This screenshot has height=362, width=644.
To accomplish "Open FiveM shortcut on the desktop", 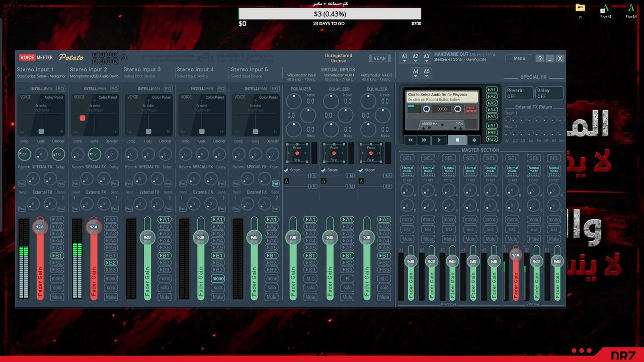I will pos(605,11).
